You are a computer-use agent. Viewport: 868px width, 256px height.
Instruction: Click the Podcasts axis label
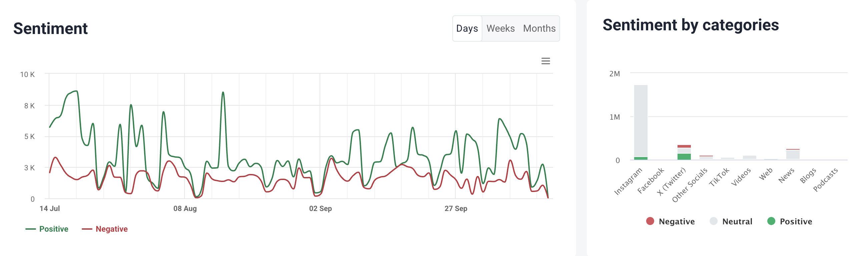click(826, 180)
